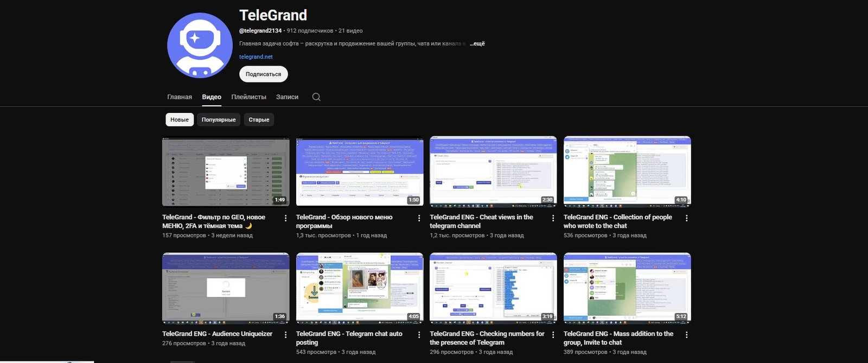Open the channel search magnifier icon
868x363 pixels.
tap(316, 97)
